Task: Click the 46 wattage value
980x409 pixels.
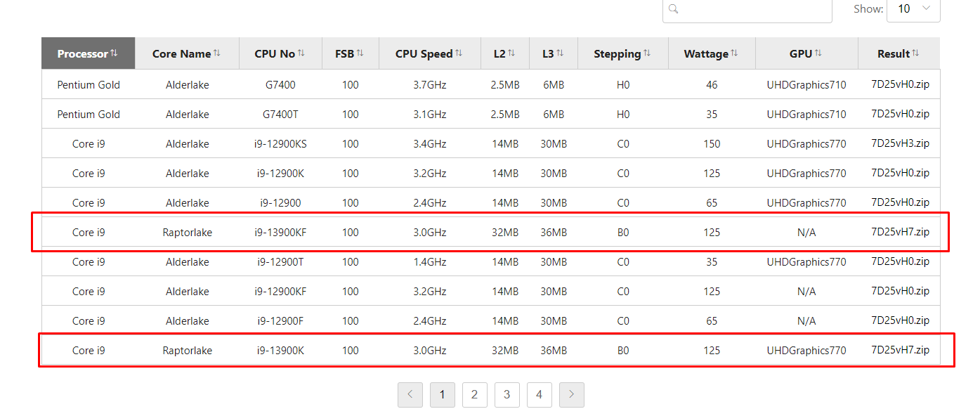Action: [712, 85]
